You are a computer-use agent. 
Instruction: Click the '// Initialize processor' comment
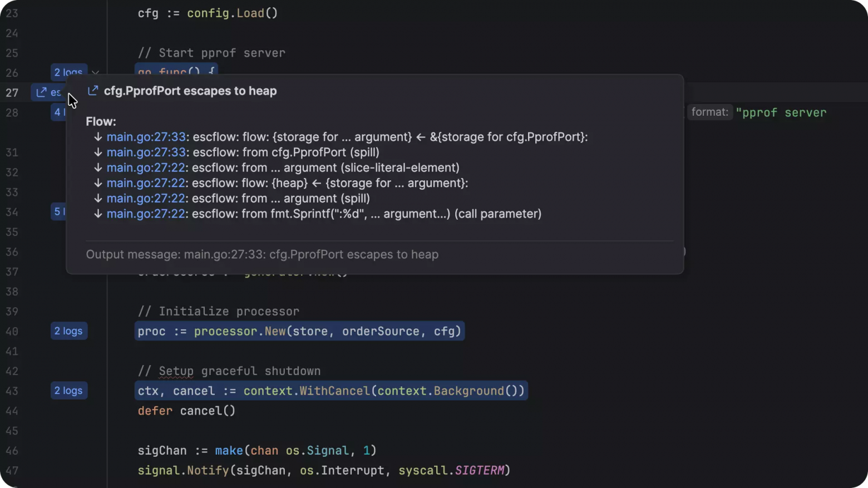[219, 312]
